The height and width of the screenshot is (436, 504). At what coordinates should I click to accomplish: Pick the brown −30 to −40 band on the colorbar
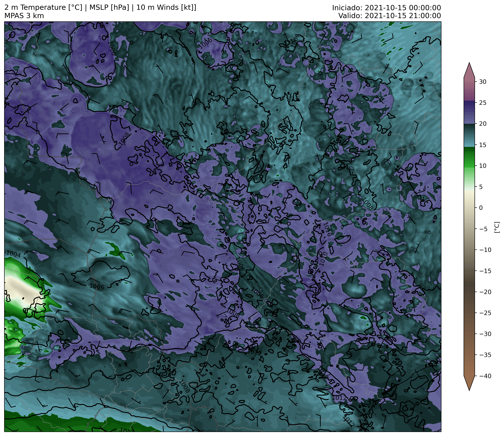pyautogui.click(x=469, y=355)
